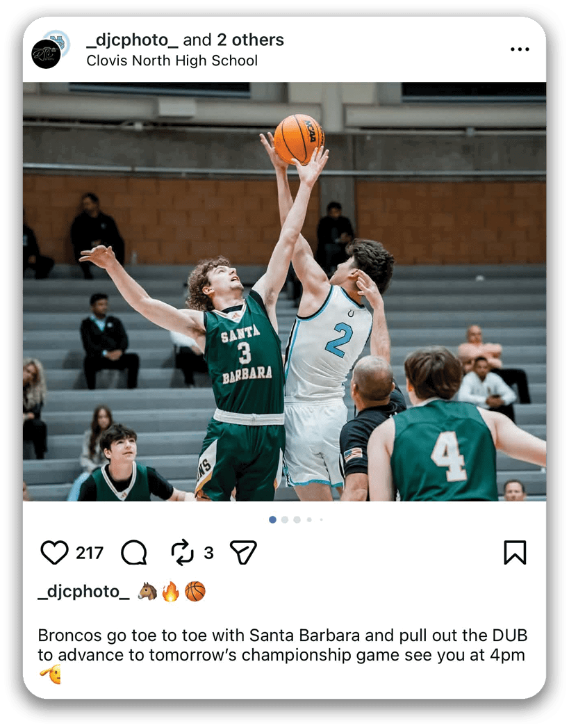Open the three-dot more options menu
This screenshot has height=728, width=569.
520,49
